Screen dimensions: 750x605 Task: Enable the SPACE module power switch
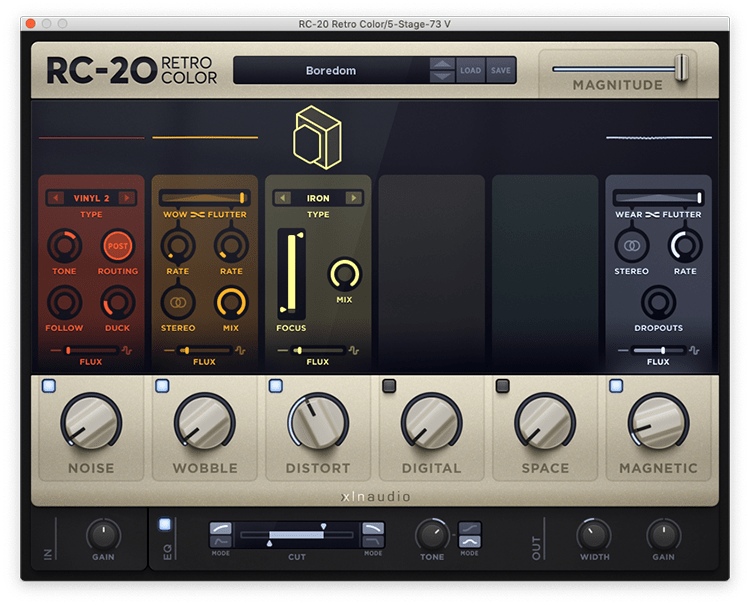(502, 385)
